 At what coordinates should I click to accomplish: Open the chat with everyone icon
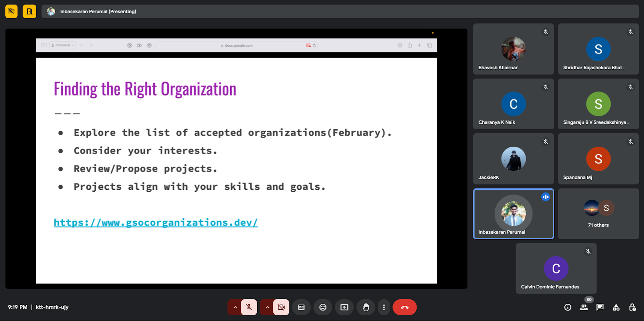point(600,307)
